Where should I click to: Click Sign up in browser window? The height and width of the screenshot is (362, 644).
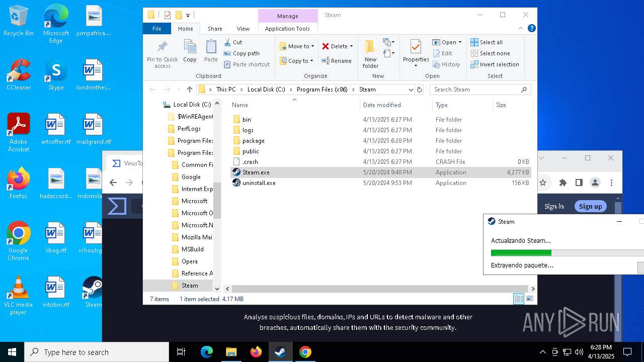click(x=590, y=207)
